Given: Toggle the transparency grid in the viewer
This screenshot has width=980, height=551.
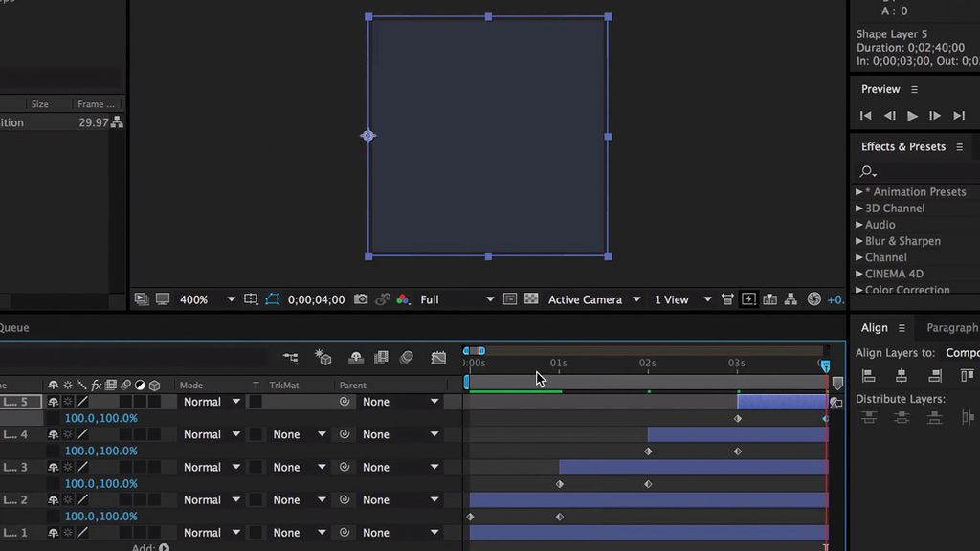Looking at the screenshot, I should coord(532,299).
